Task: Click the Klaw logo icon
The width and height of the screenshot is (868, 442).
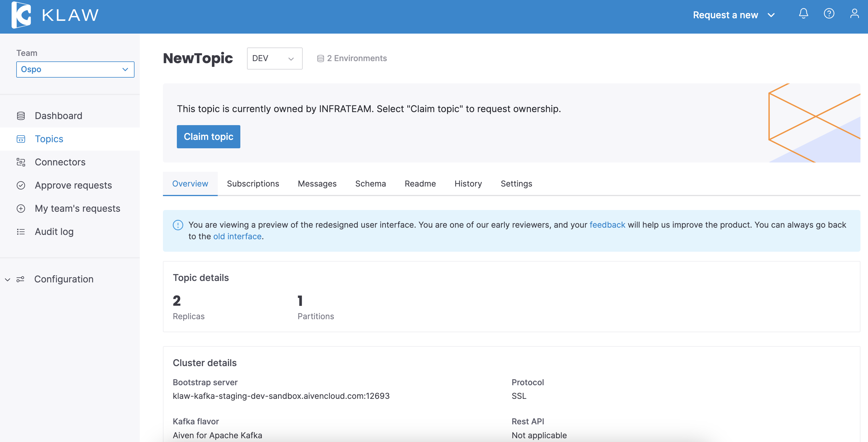Action: [21, 15]
